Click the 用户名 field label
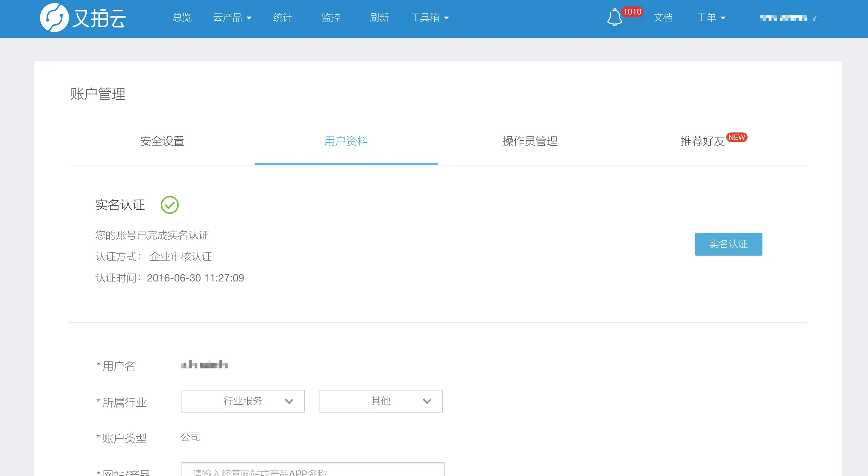Viewport: 868px width, 476px height. click(119, 366)
